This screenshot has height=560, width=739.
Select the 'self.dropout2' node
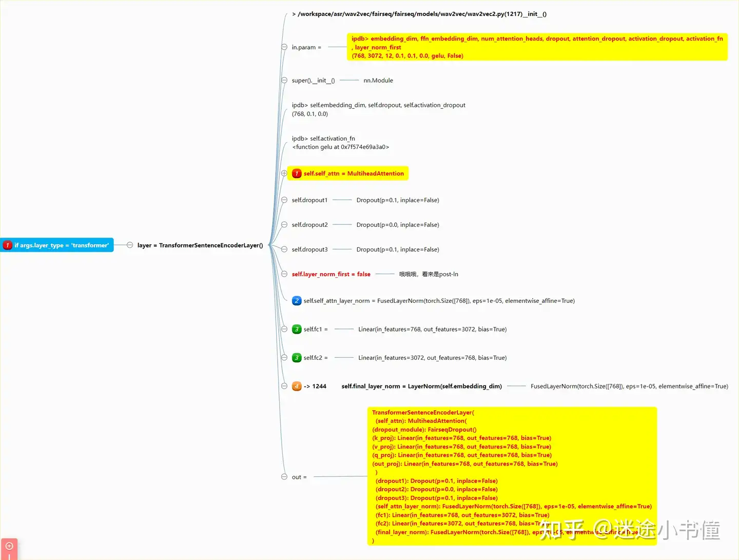point(309,225)
